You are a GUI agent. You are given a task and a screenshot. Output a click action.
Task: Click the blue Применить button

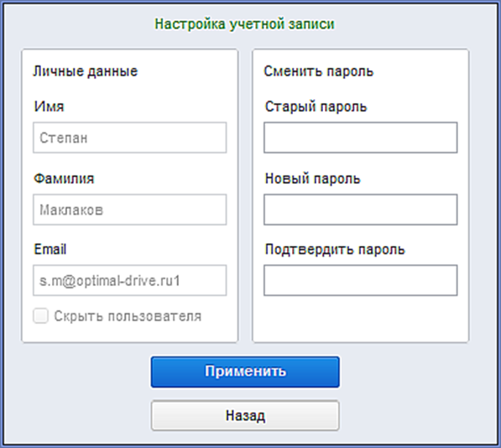[245, 372]
